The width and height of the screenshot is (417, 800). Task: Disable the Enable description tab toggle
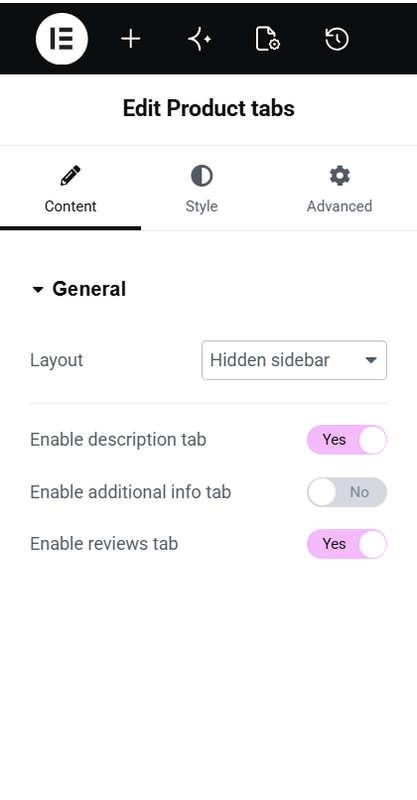347,440
